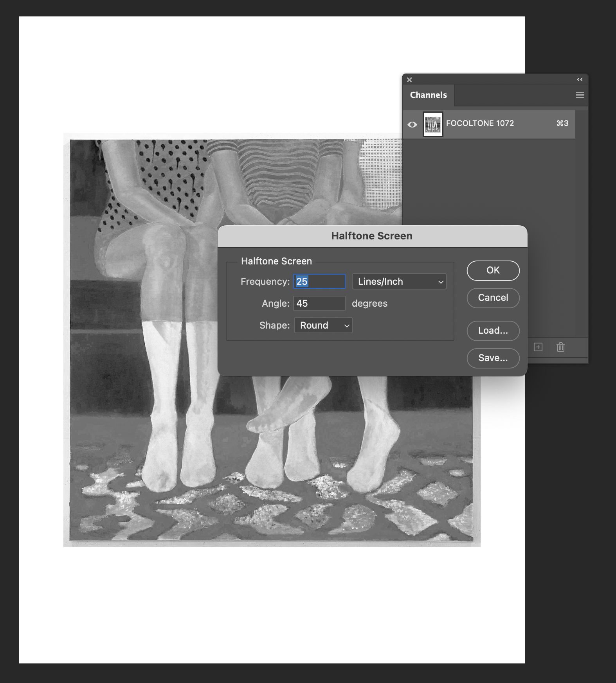Collapse the Channels panel with double arrows
616x683 pixels.
point(580,79)
